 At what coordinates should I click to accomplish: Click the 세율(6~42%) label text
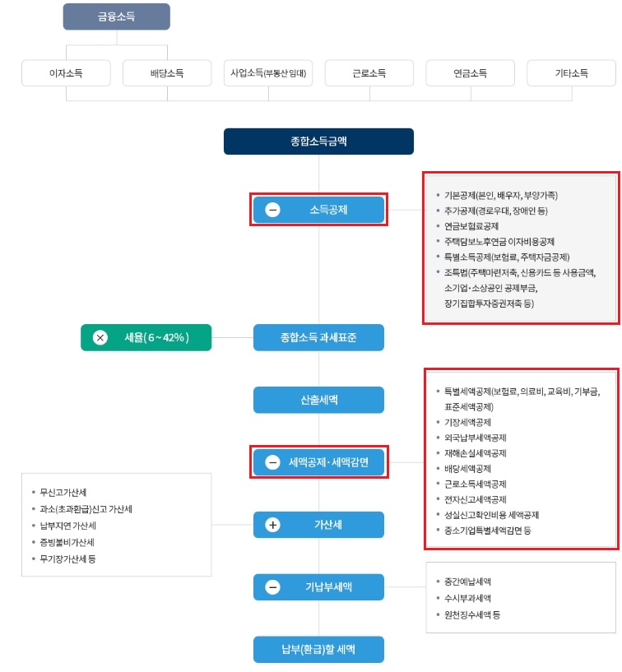pos(156,337)
